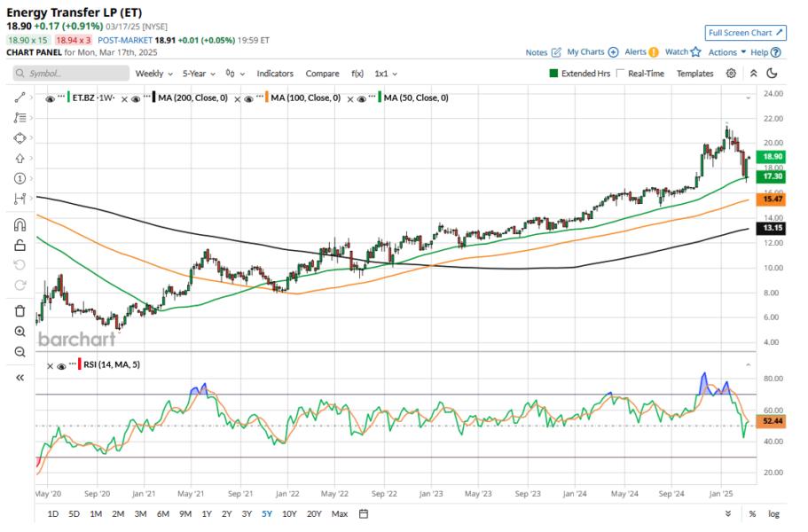Hide the ET.BZ price series
This screenshot has height=532, width=808.
pos(50,99)
